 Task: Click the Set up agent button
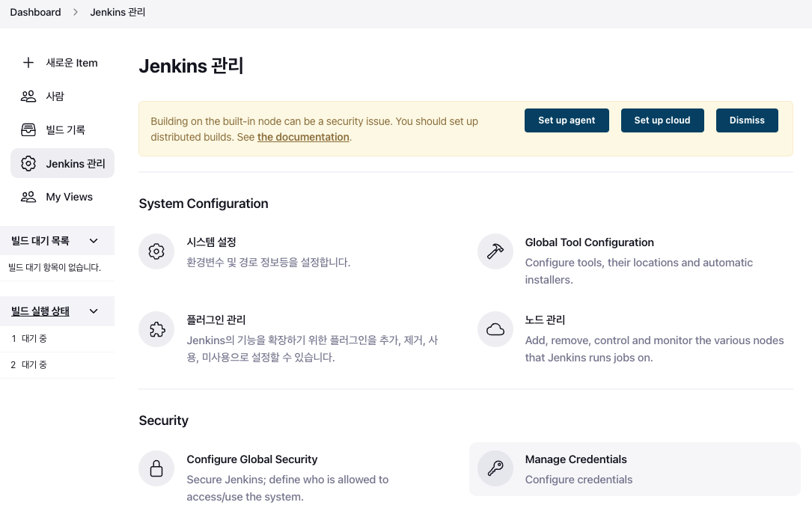(567, 120)
